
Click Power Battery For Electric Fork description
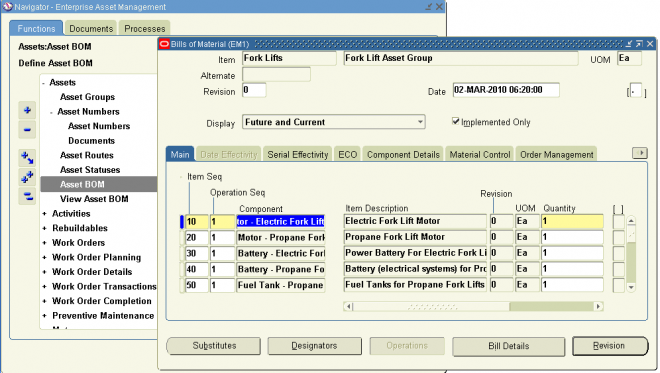pyautogui.click(x=415, y=253)
